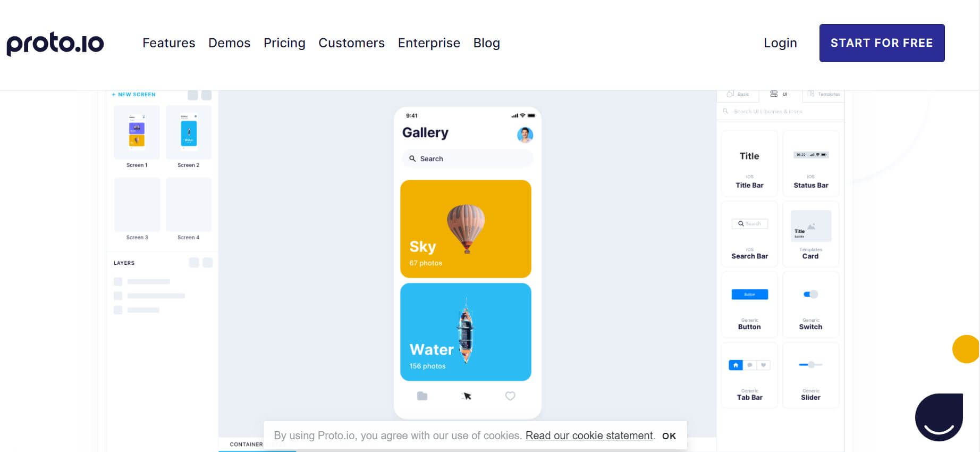This screenshot has height=452, width=980.
Task: Toggle the heart icon in the Tab Bar component preview
Action: coord(763,365)
